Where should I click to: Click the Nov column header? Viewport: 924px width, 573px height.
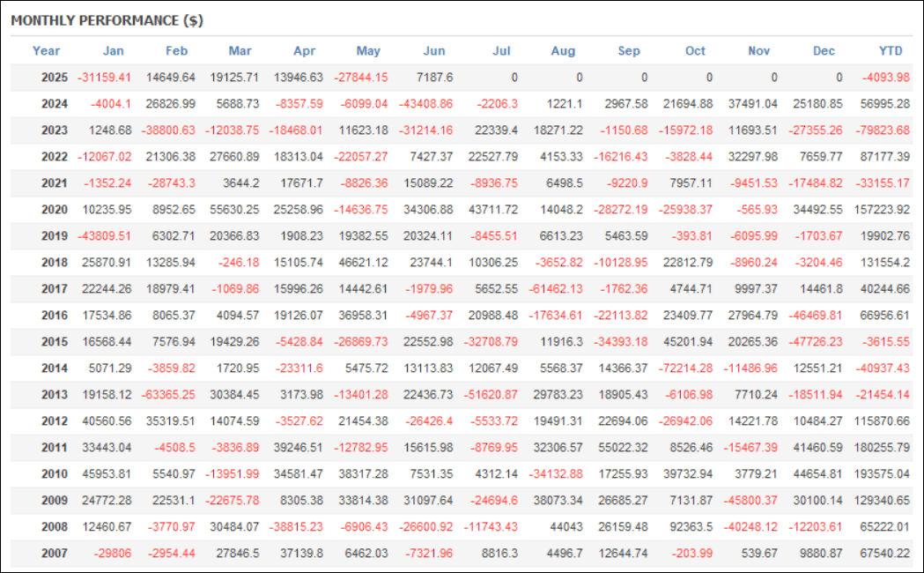(758, 51)
